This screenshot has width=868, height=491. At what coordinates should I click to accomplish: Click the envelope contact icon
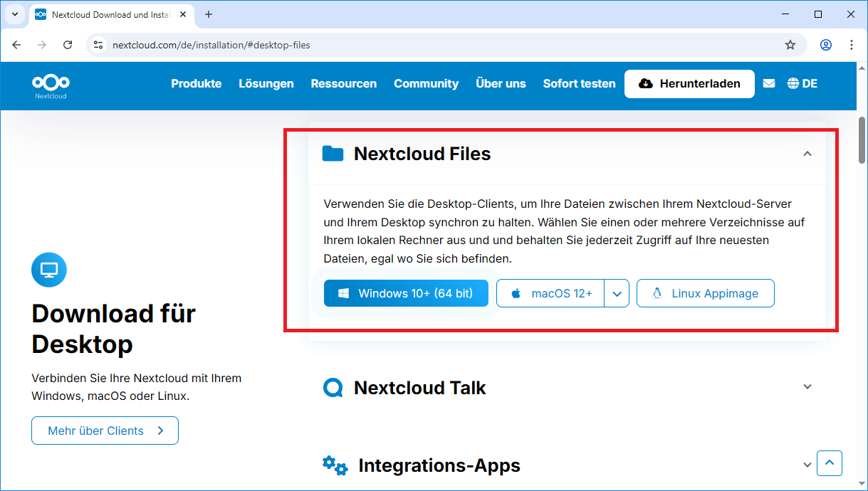click(768, 83)
